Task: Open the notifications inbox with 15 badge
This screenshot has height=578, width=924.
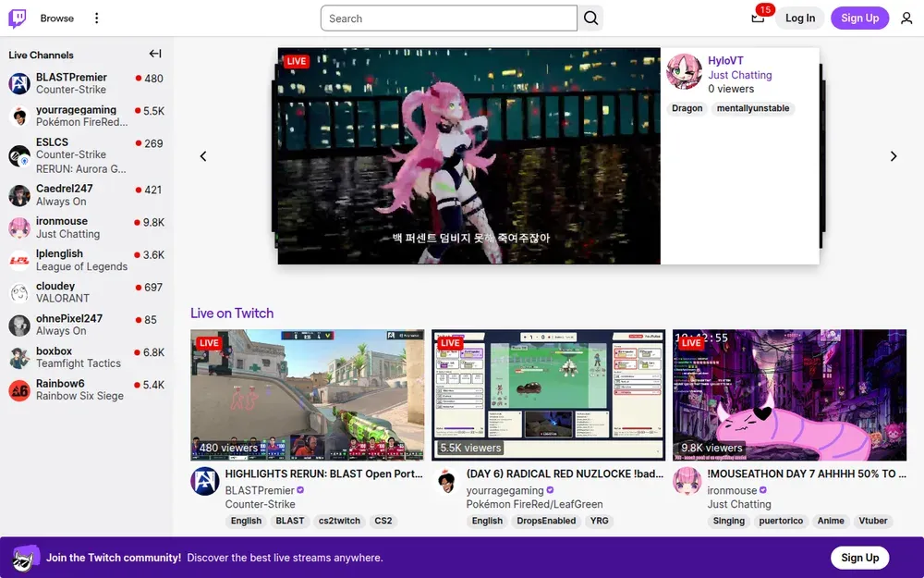Action: [x=758, y=18]
